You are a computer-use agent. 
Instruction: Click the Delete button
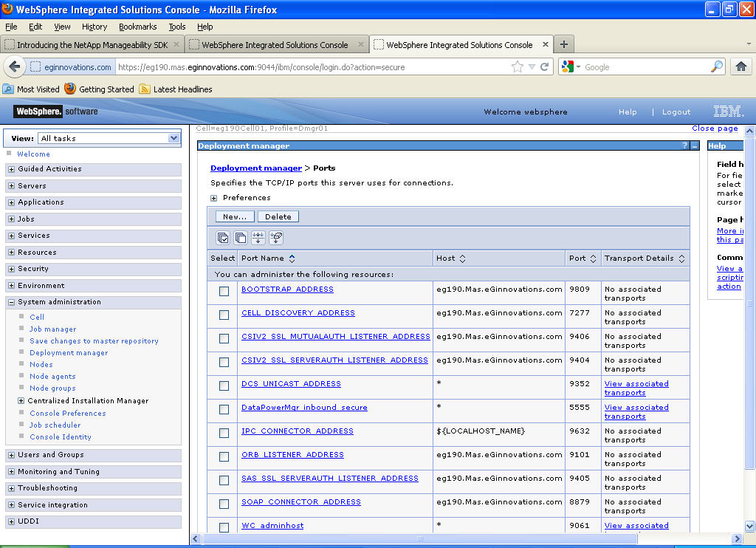tap(278, 217)
